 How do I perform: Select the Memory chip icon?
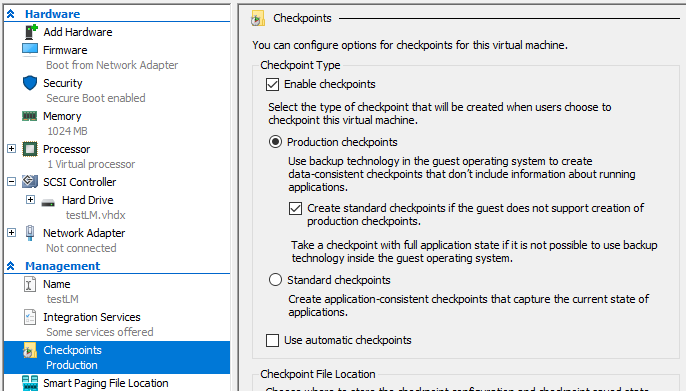(x=30, y=116)
